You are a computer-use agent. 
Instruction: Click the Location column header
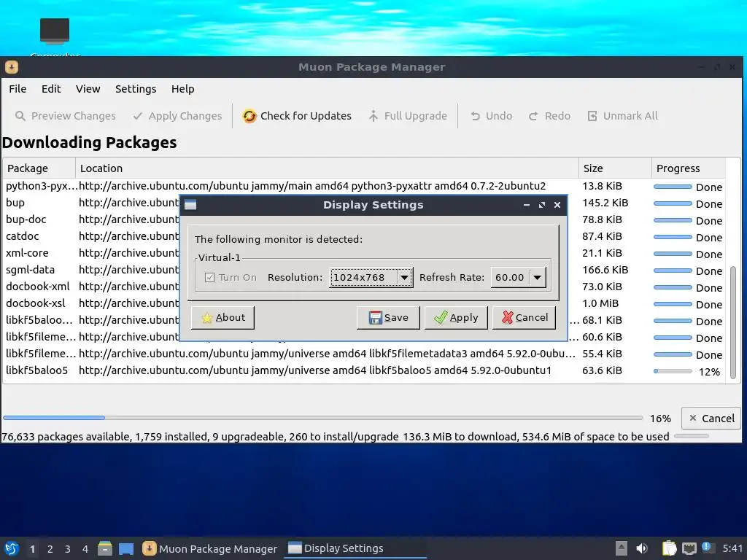[x=328, y=168]
